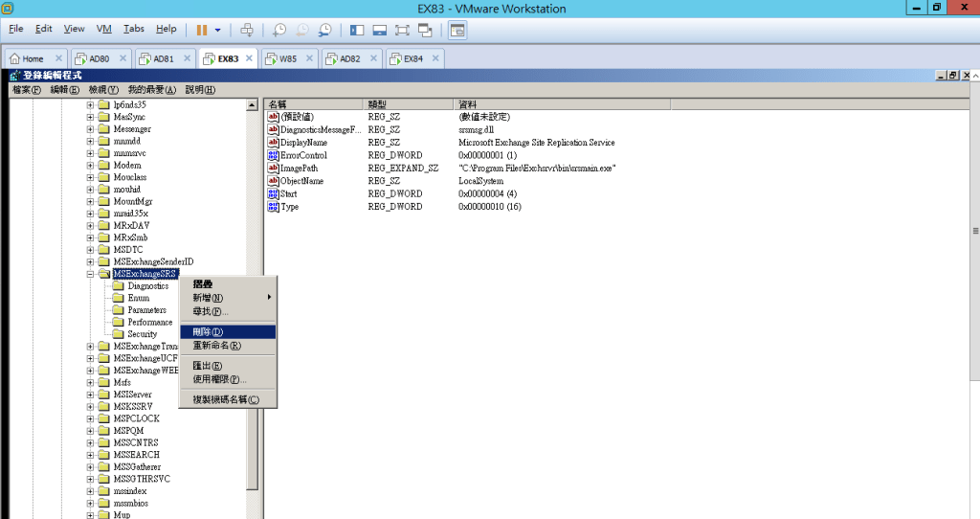
Task: Switch to the AD82 VM tab
Action: click(x=350, y=58)
